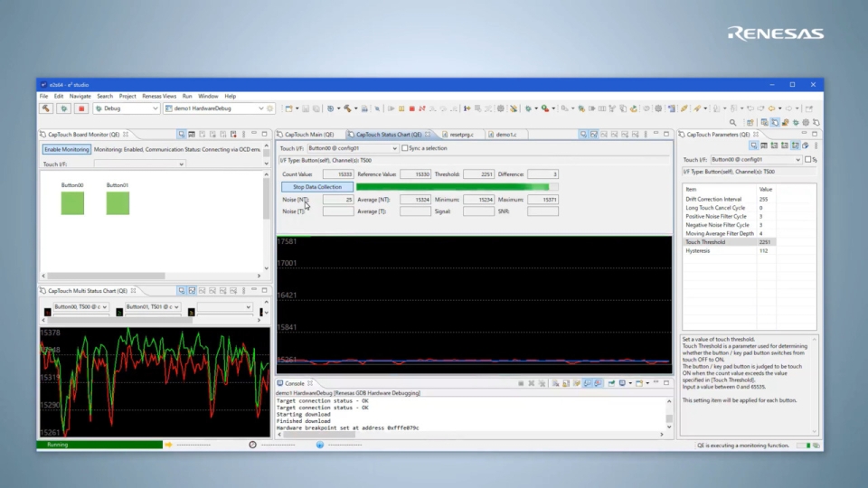Open Button00 @ config01 dropdown in Status Chart
Screen dimensions: 868x488
point(353,148)
